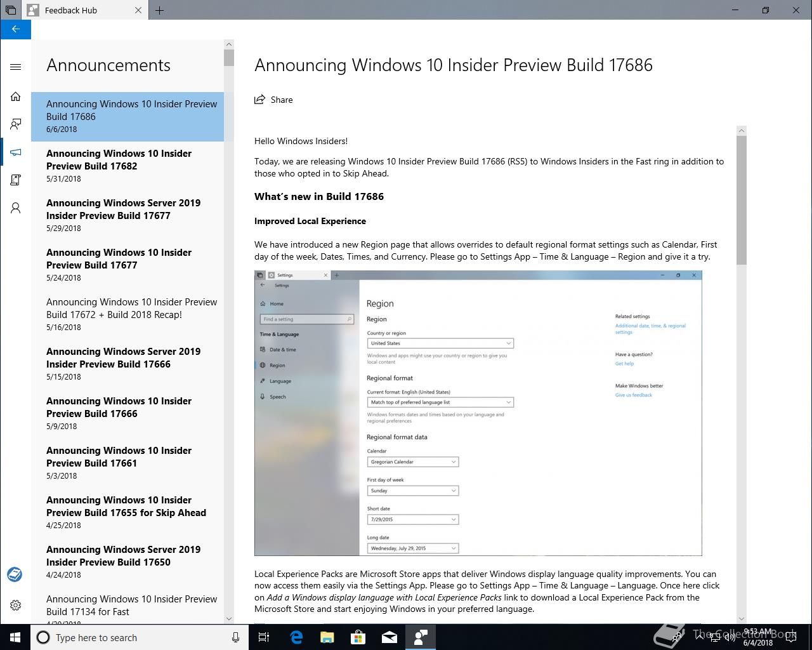Screen dimensions: 812x650
Task: Select the Feedback Hub tab
Action: coord(85,10)
